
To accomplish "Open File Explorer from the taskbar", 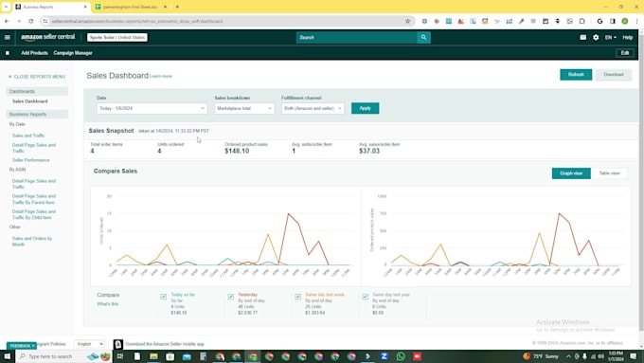I will point(153,356).
